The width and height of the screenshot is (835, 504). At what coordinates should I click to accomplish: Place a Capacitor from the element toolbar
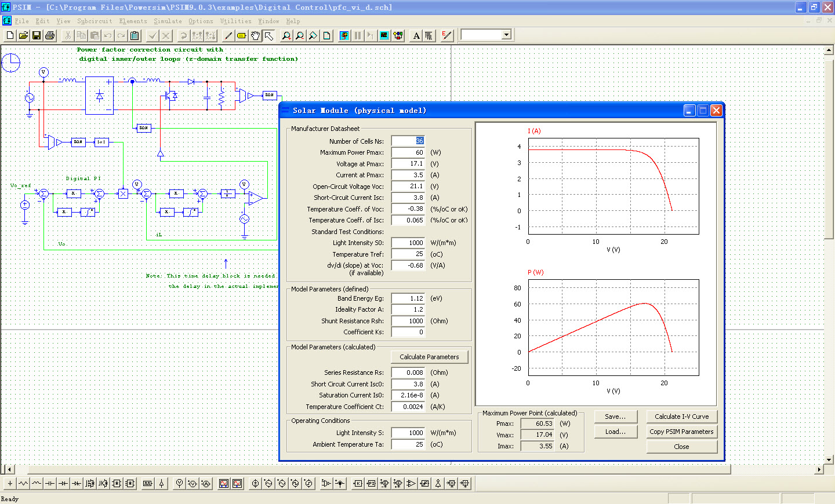click(50, 483)
